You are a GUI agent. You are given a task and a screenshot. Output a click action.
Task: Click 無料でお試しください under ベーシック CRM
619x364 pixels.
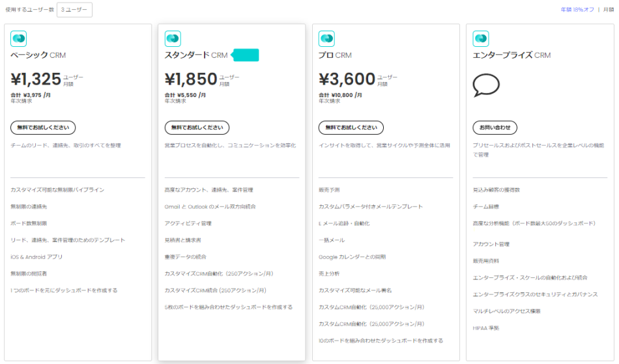43,128
